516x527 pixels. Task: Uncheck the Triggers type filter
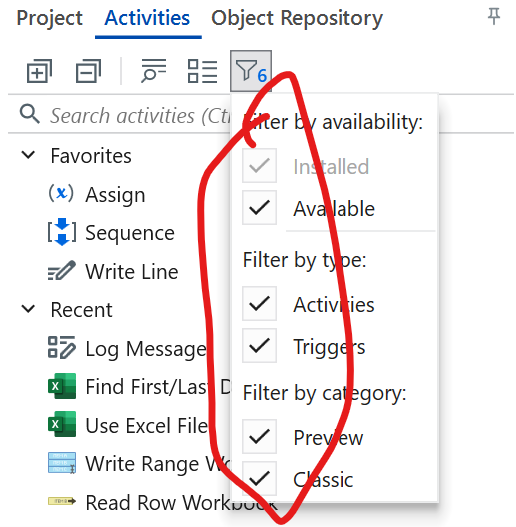259,346
